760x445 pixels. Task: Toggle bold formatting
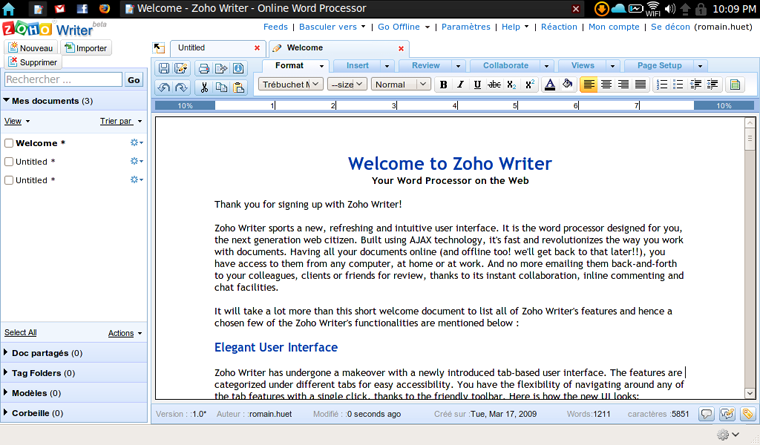(x=443, y=84)
